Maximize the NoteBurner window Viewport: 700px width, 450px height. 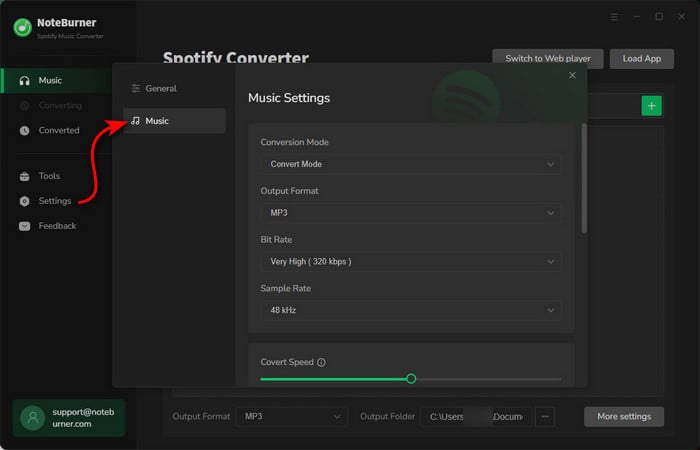coord(659,17)
